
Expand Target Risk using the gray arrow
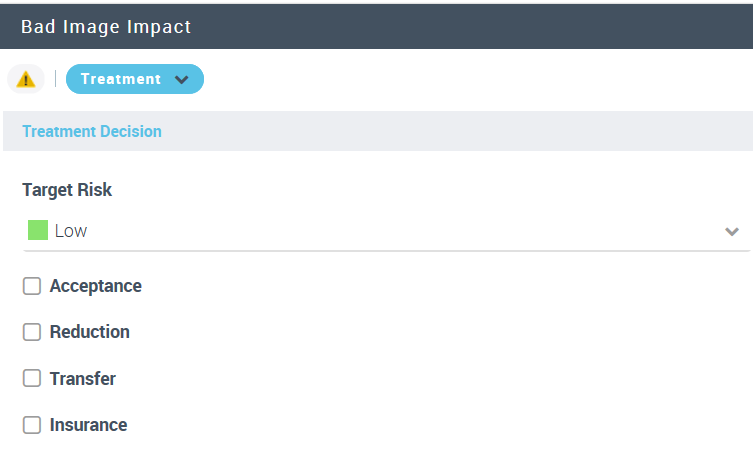(x=732, y=231)
